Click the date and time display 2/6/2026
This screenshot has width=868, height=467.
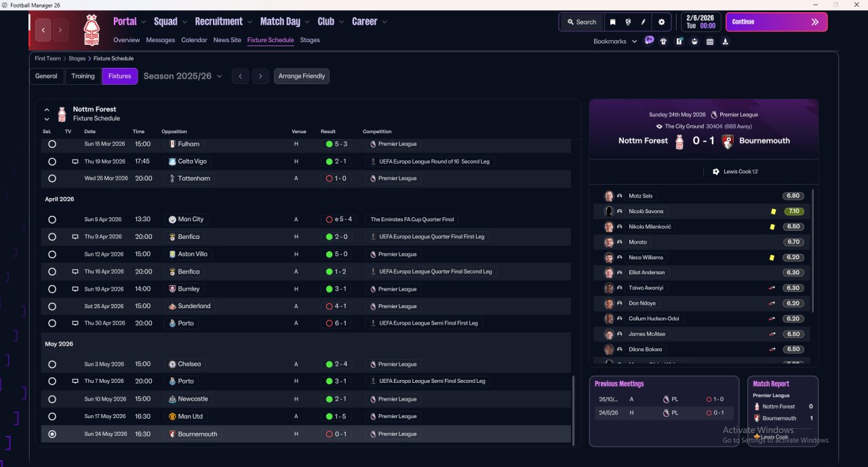[x=701, y=22]
